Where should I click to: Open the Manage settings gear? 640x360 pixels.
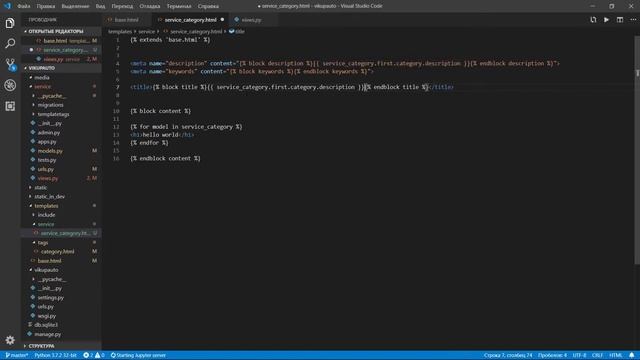[x=10, y=340]
